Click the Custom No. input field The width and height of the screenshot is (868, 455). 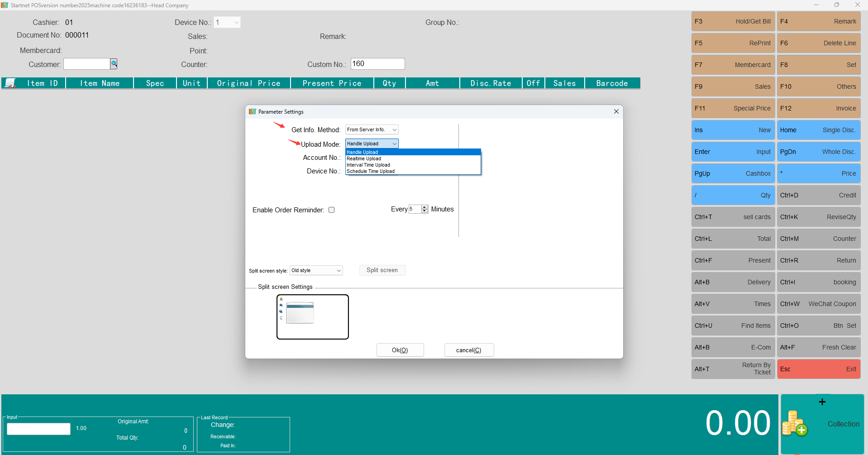(x=377, y=64)
